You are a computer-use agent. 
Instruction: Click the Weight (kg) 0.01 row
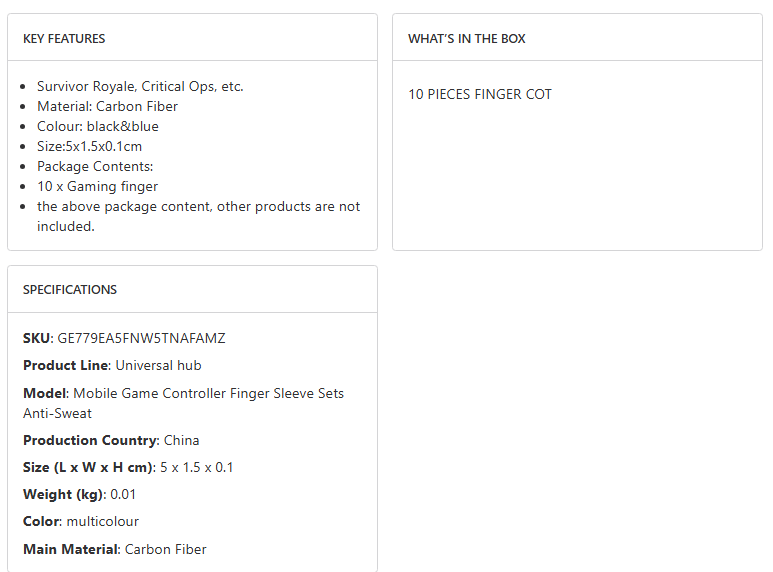(78, 495)
